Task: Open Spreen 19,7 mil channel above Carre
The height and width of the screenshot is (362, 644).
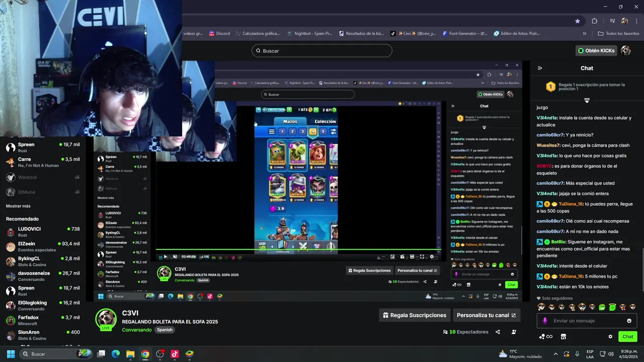Action: (x=43, y=147)
